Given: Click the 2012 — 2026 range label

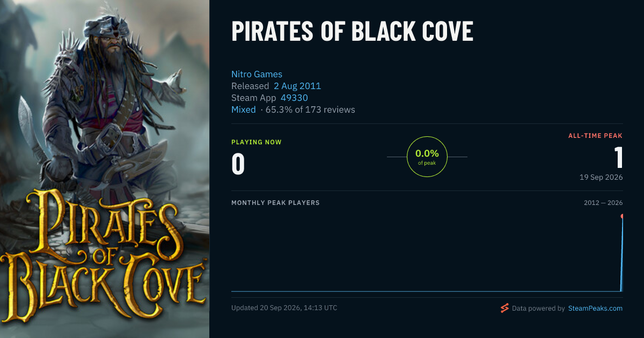Looking at the screenshot, I should (603, 203).
